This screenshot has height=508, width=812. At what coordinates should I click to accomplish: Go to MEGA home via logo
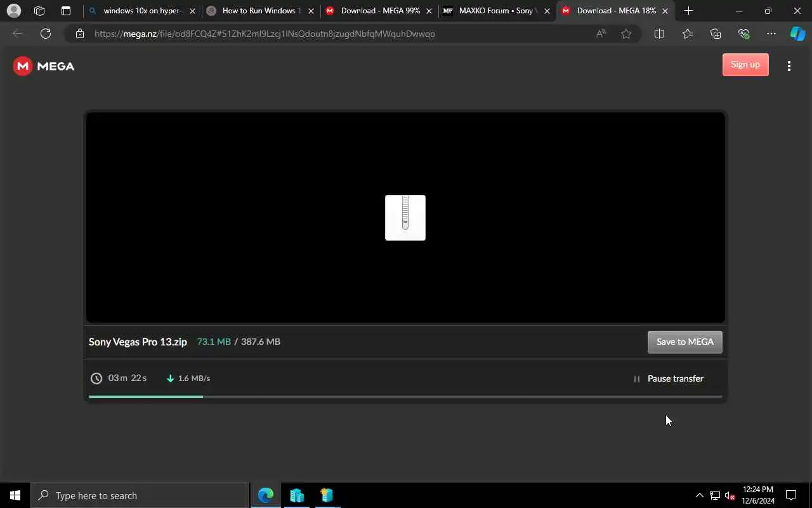44,66
